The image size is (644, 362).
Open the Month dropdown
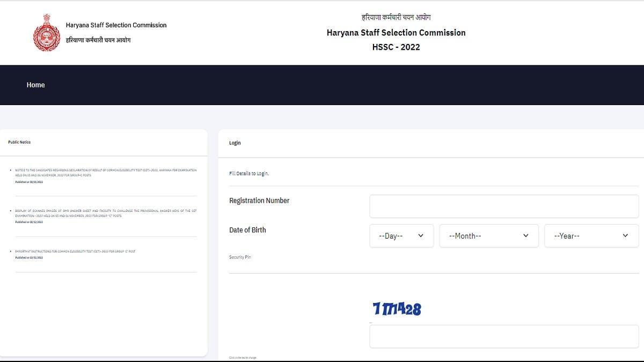488,236
